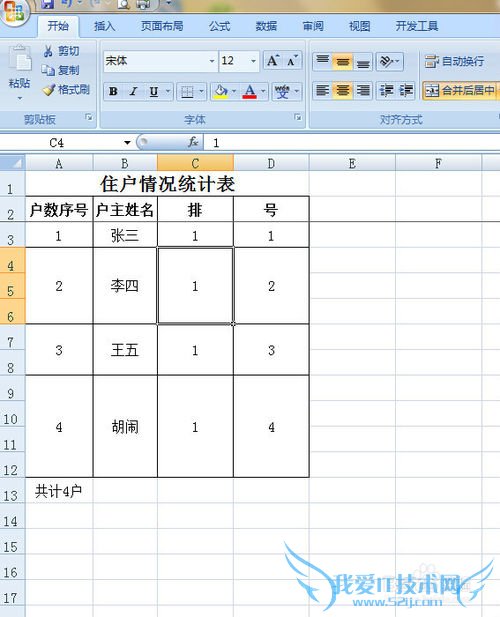
Task: Expand border style dropdown arrow
Action: pyautogui.click(x=201, y=92)
